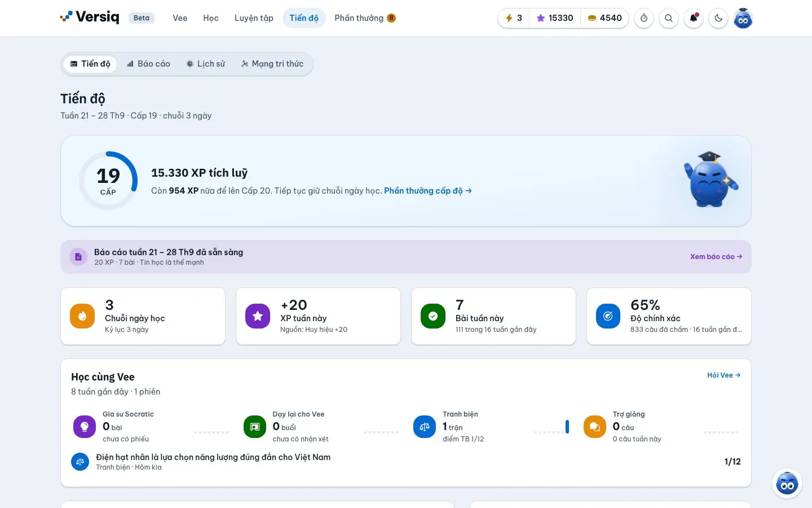Click the Beta badge
Viewport: 812px width, 508px height.
point(142,18)
